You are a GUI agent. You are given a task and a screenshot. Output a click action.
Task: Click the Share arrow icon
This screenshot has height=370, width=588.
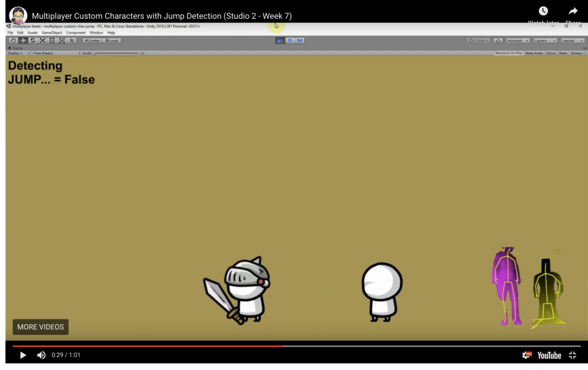(x=573, y=11)
